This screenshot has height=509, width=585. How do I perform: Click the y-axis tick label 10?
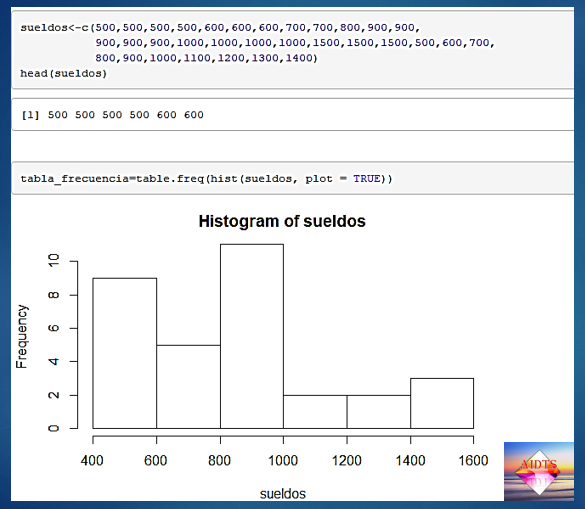(x=54, y=260)
